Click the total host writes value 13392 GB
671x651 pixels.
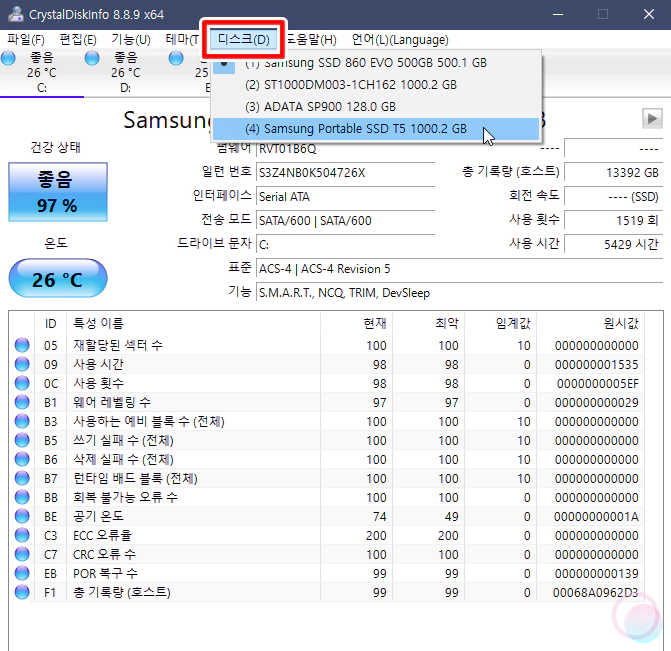613,172
